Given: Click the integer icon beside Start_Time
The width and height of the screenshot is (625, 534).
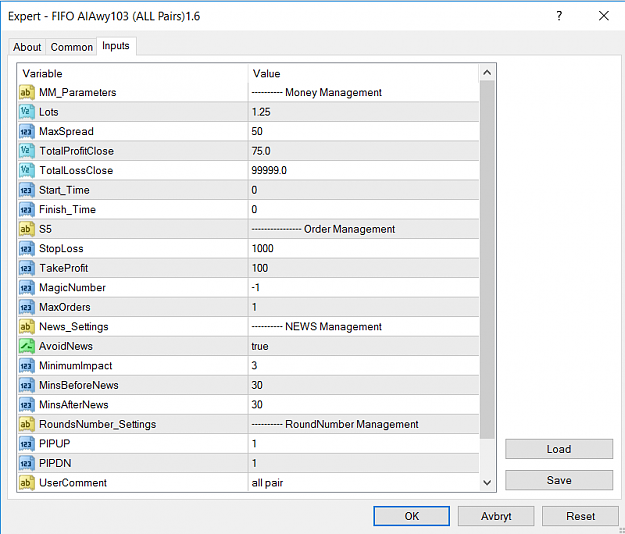Looking at the screenshot, I should [x=26, y=190].
